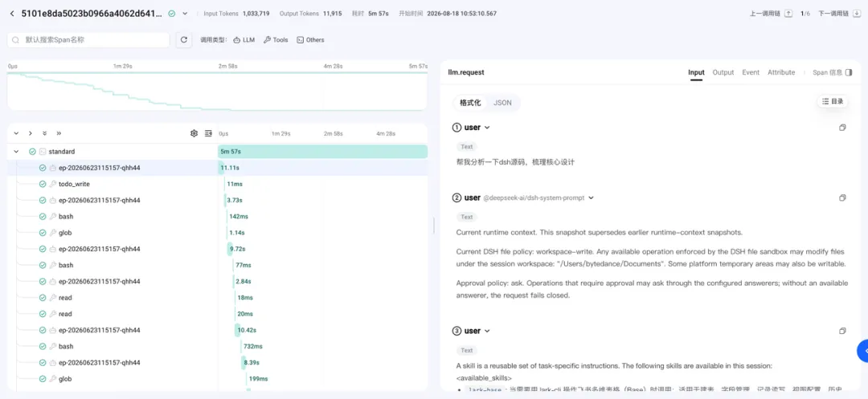868x399 pixels.
Task: Open the Attribute tab
Action: [781, 72]
